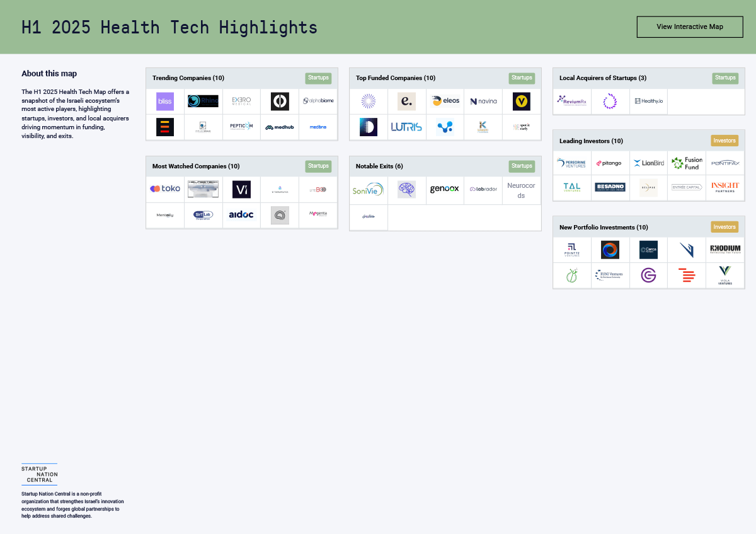
Task: Open the Rhodium investor logo
Action: (725, 249)
